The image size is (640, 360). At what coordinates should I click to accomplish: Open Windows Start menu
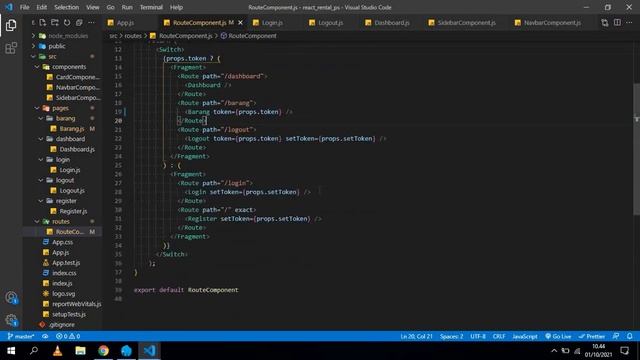pyautogui.click(x=11, y=351)
